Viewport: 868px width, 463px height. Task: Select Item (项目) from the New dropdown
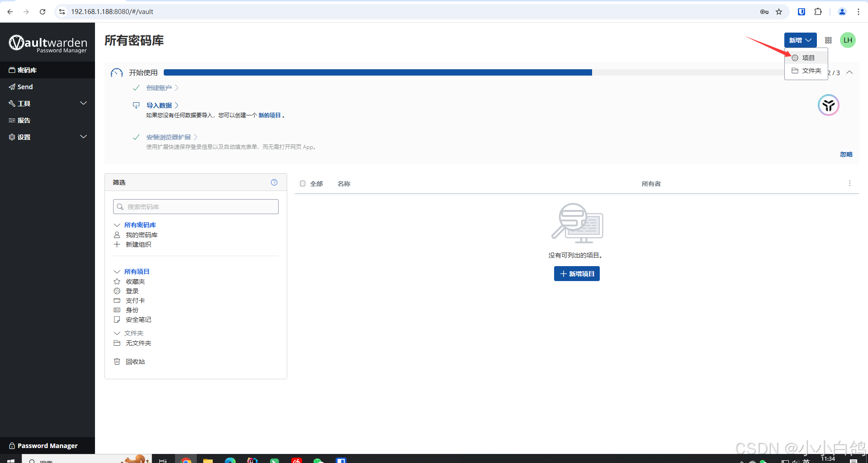coord(808,58)
